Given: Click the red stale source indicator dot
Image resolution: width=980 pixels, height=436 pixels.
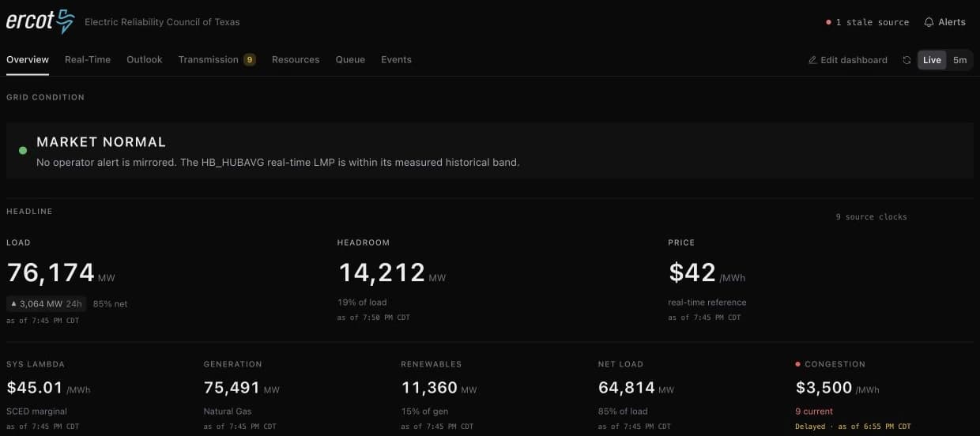Looking at the screenshot, I should pos(828,22).
